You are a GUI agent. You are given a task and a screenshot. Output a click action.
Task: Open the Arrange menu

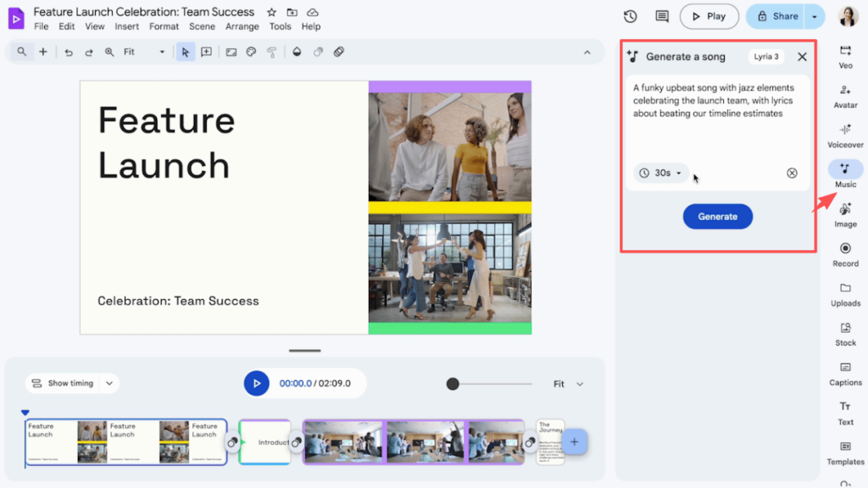[x=242, y=26]
